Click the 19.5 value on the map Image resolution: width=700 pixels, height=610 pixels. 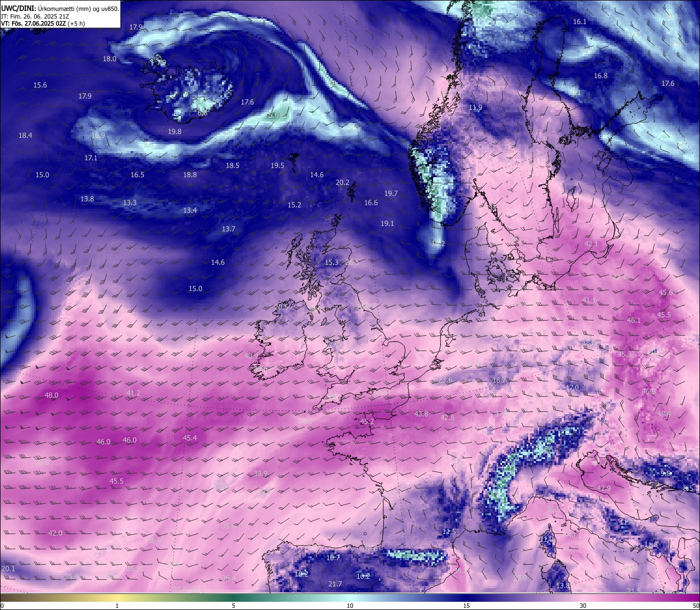click(x=277, y=165)
